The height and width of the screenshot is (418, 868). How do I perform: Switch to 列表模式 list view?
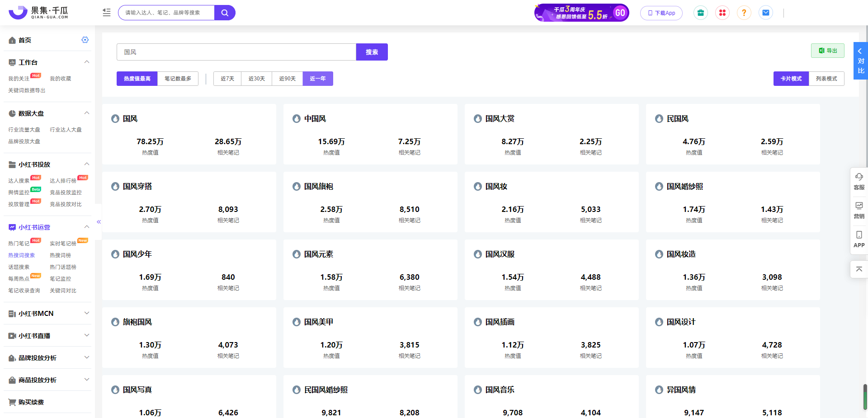(x=826, y=79)
